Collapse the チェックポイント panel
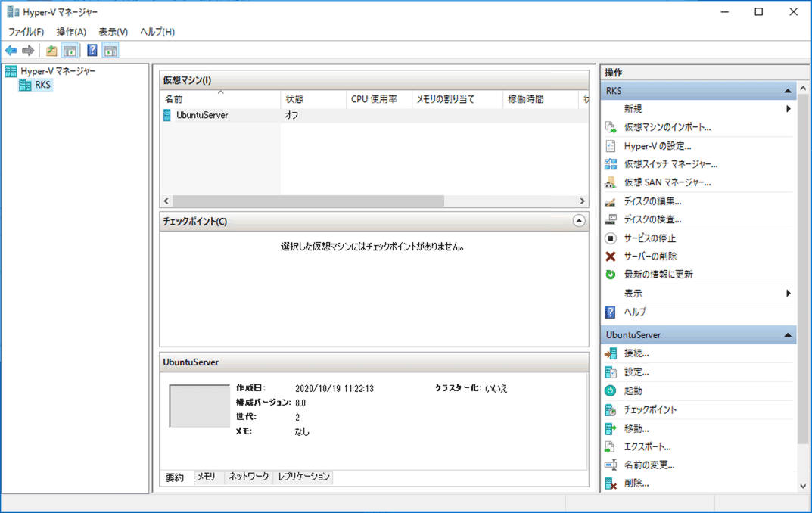The image size is (812, 513). 579,221
